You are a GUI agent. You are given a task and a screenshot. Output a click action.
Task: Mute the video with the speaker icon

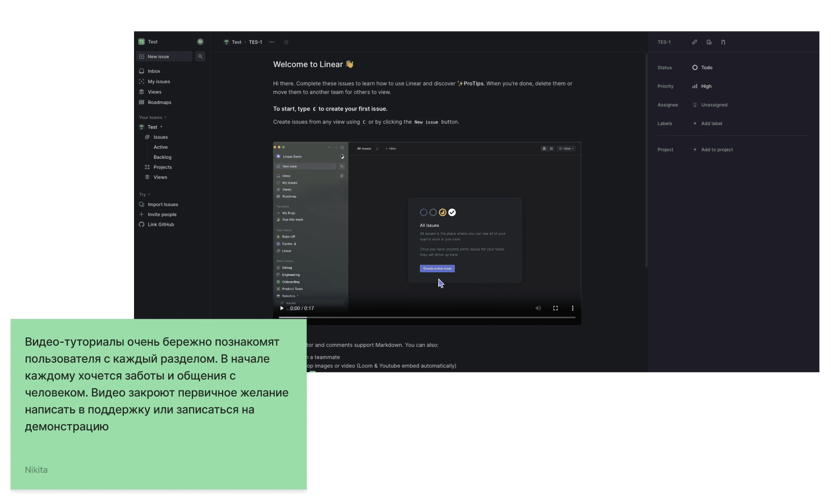click(x=538, y=308)
